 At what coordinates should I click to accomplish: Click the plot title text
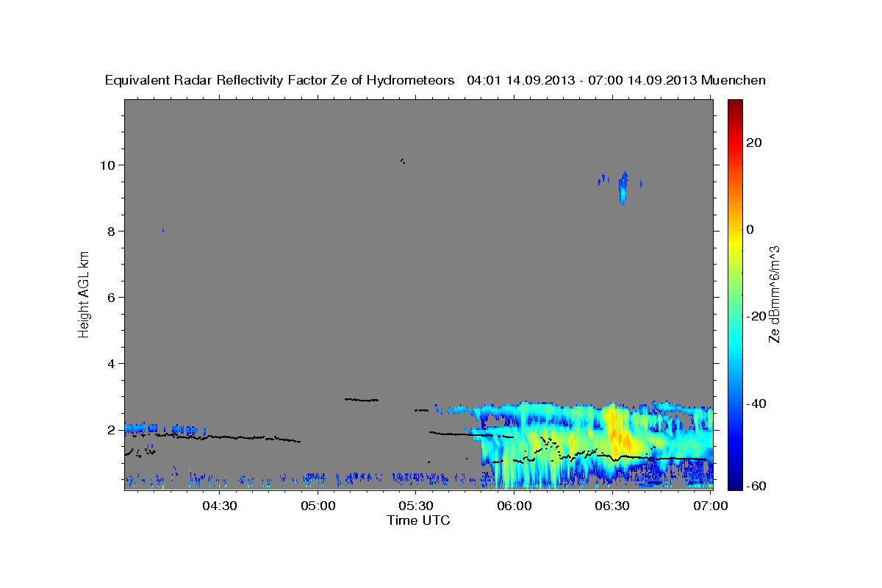point(435,80)
